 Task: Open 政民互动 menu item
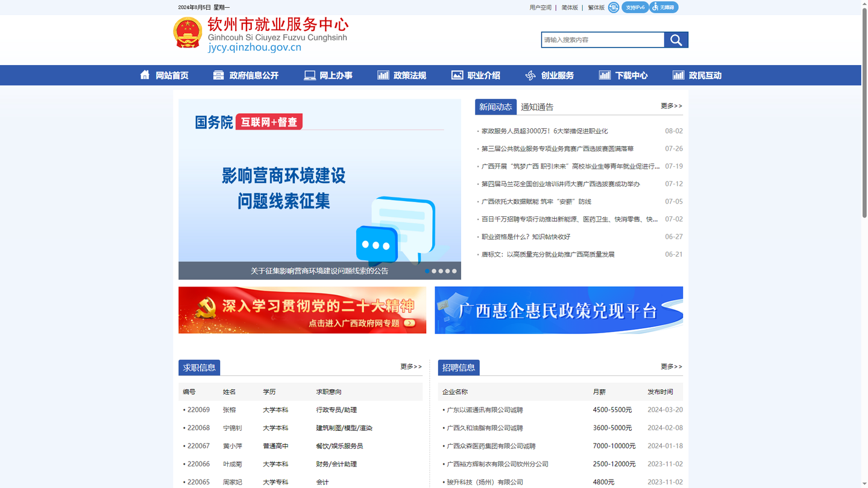(x=705, y=75)
